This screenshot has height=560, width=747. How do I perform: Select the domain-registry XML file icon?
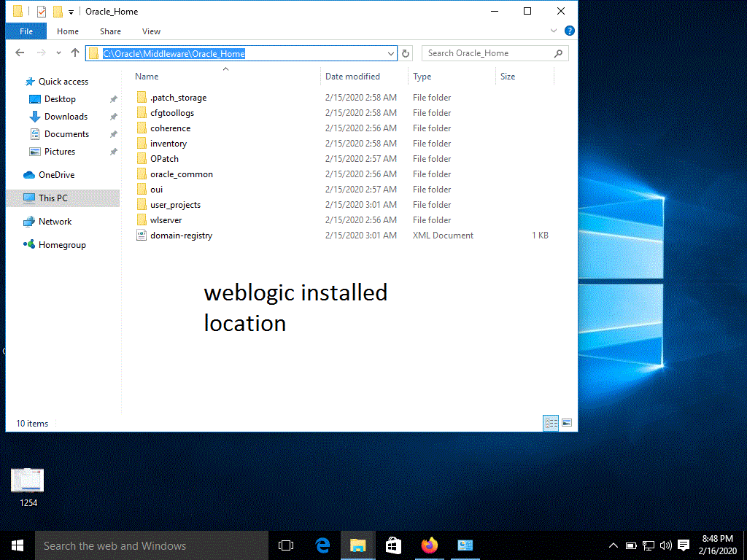coord(142,236)
